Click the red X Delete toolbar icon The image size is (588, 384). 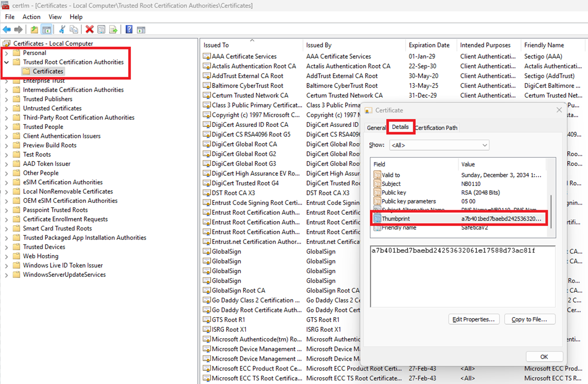(x=89, y=29)
